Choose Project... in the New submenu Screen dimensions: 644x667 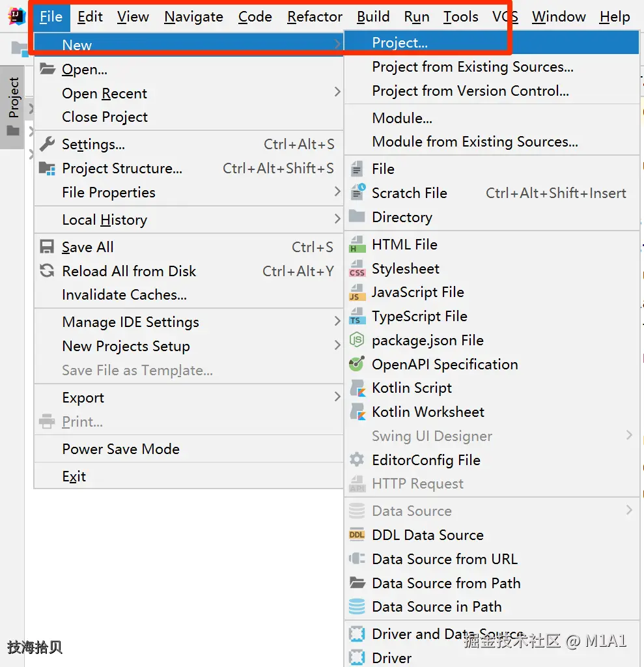(x=492, y=42)
